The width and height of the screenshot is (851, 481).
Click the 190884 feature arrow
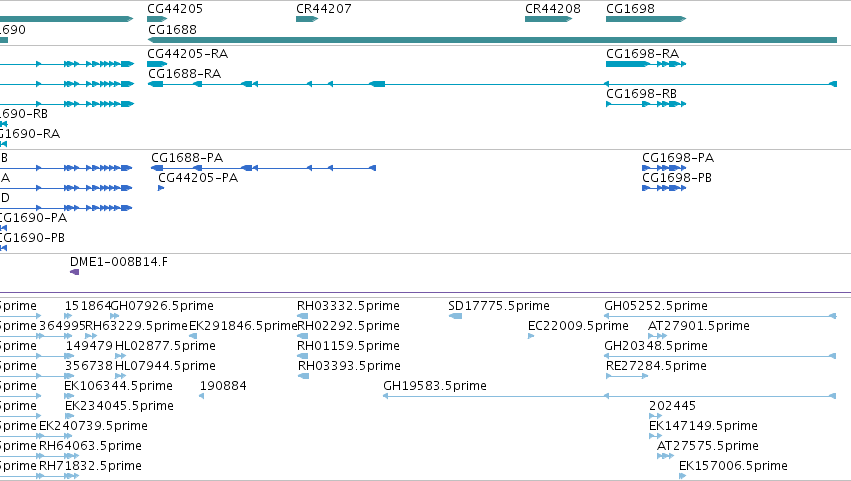[x=201, y=396]
